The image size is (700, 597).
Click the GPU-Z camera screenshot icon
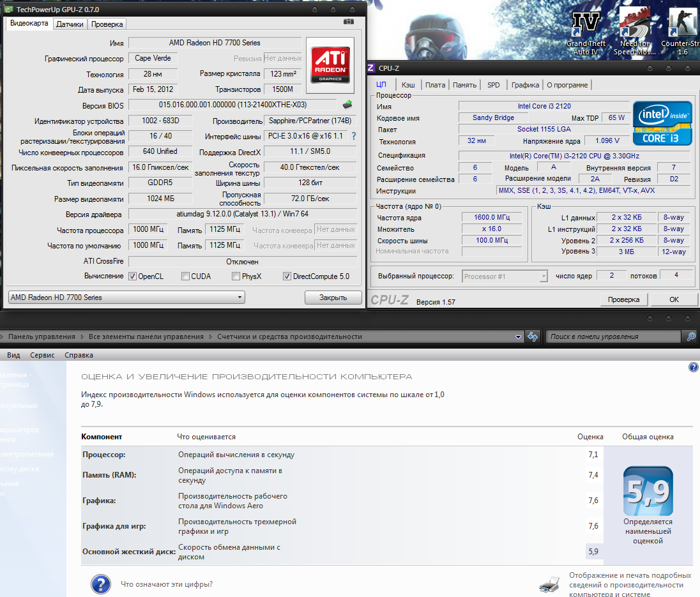coord(349,22)
